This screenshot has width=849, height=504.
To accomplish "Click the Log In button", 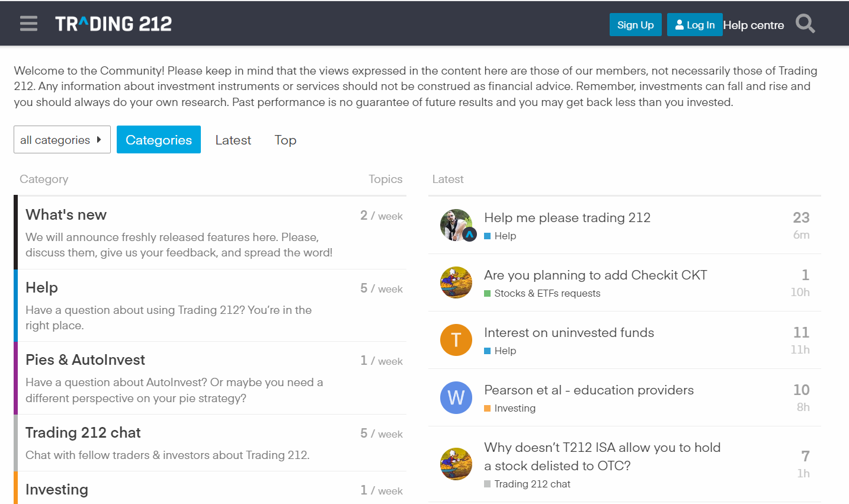I will [694, 24].
